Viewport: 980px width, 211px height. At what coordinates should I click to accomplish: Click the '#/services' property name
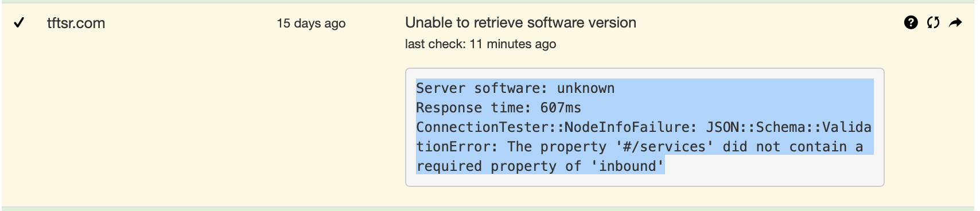point(665,147)
